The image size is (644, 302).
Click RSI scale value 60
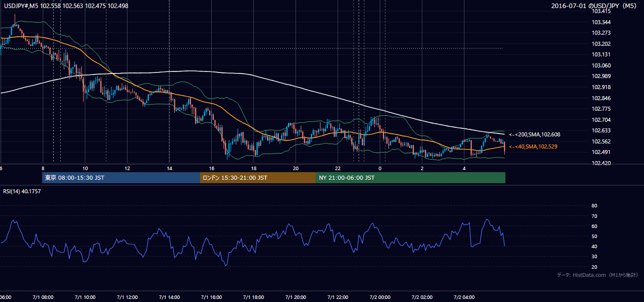(594, 226)
